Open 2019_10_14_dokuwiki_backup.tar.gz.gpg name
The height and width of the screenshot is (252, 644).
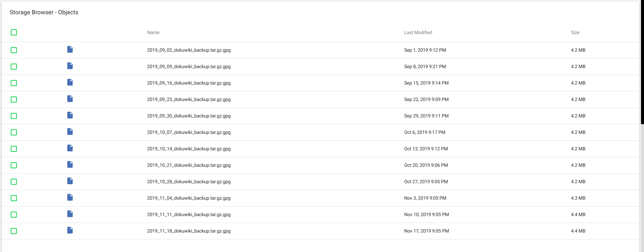coord(189,149)
